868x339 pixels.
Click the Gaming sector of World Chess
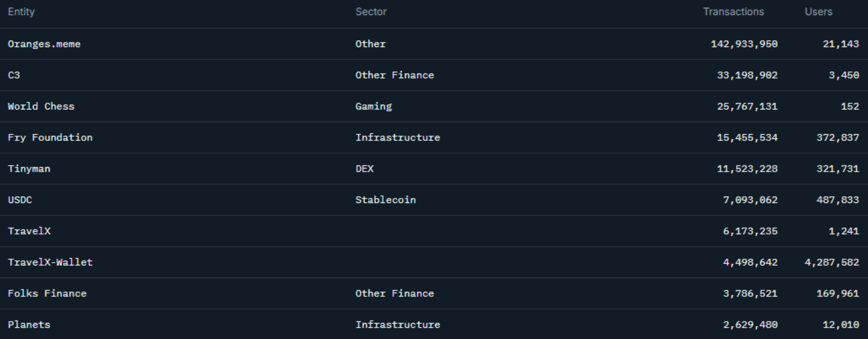(x=373, y=107)
